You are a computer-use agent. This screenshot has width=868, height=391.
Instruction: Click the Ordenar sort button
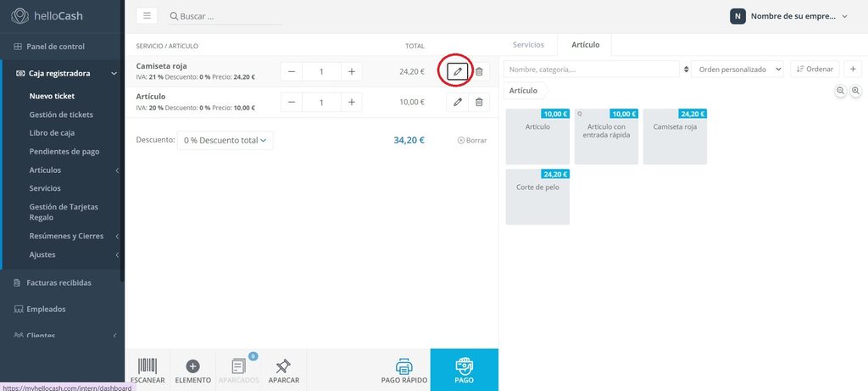pyautogui.click(x=815, y=70)
